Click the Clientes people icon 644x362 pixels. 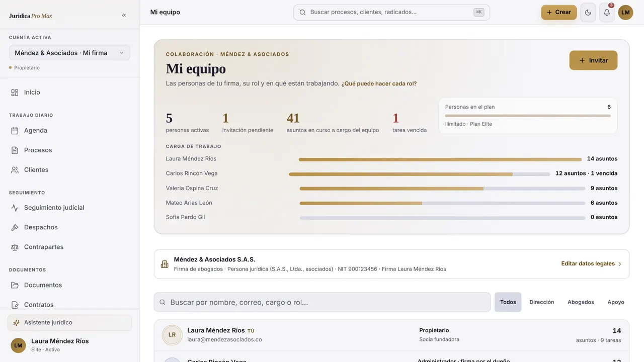pyautogui.click(x=15, y=170)
